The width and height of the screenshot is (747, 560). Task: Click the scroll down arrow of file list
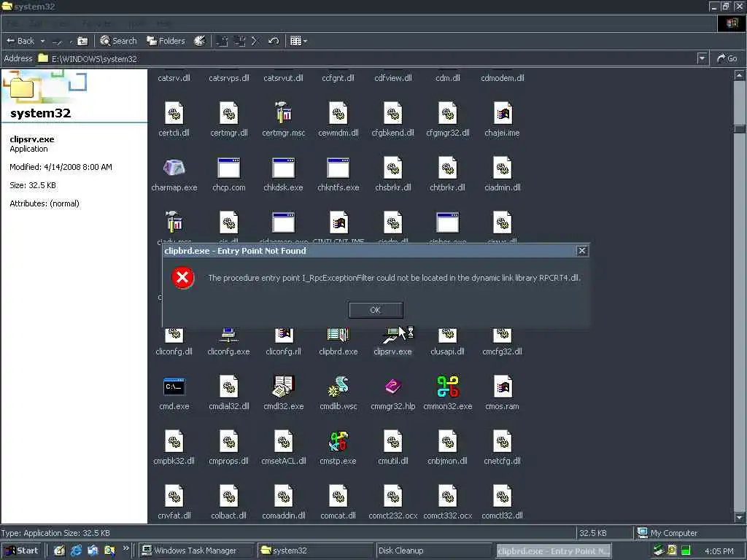click(739, 517)
